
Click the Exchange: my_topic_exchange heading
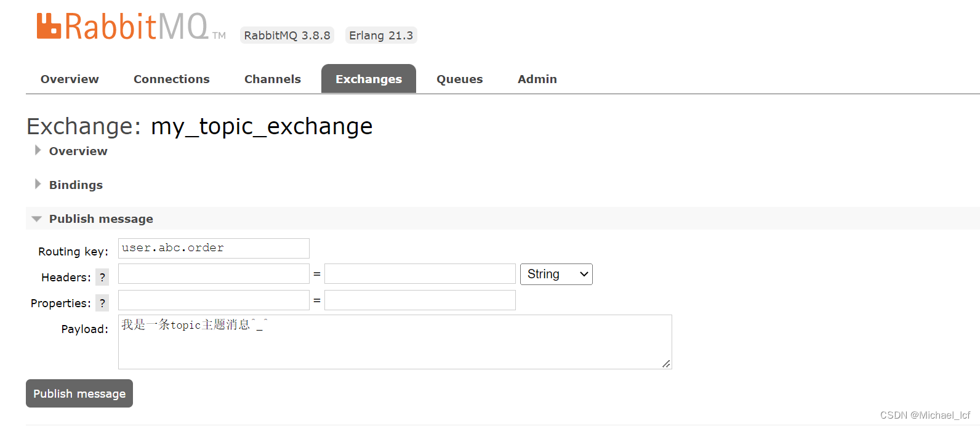(x=199, y=126)
